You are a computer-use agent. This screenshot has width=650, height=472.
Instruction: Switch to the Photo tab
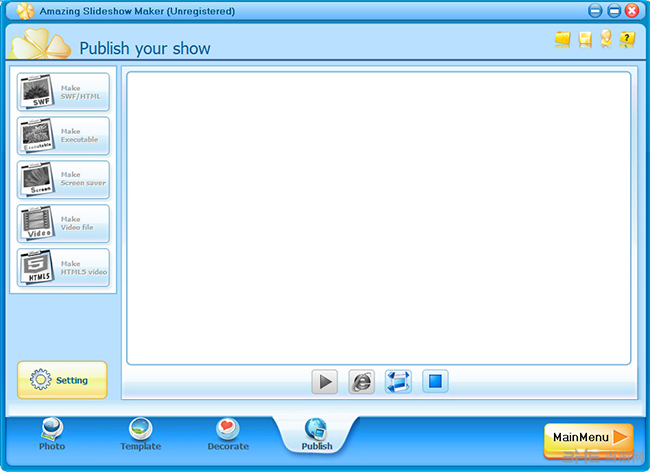coord(52,434)
